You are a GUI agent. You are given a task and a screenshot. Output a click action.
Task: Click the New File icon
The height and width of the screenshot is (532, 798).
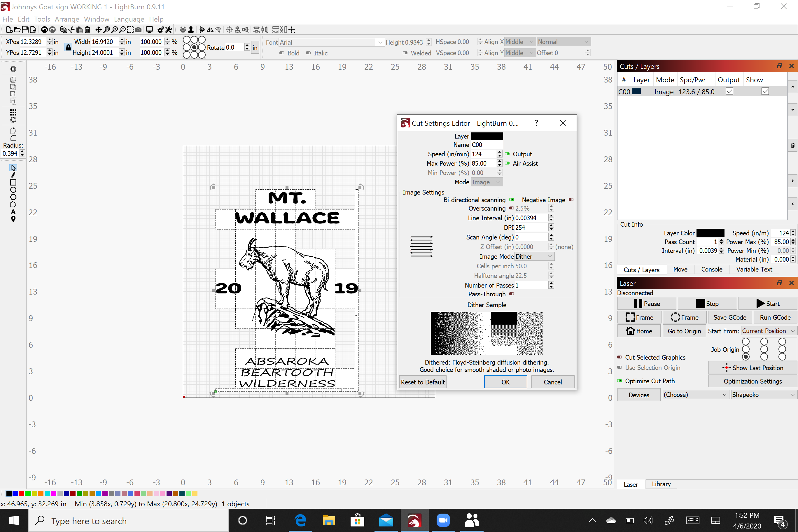9,30
